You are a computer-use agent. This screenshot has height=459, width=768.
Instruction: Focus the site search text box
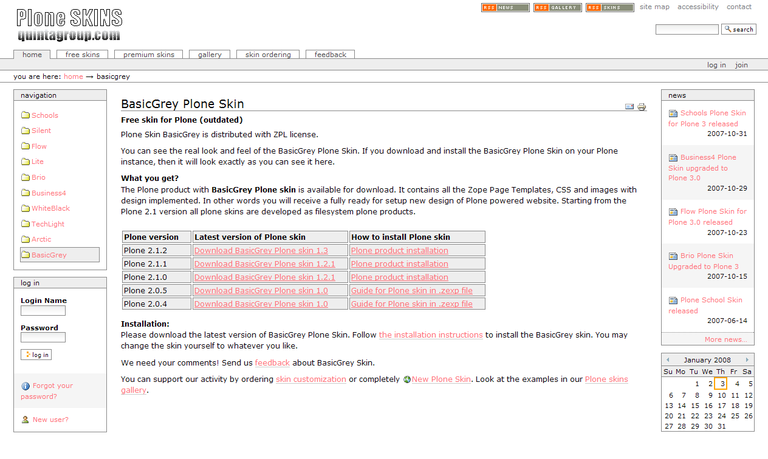[x=686, y=30]
